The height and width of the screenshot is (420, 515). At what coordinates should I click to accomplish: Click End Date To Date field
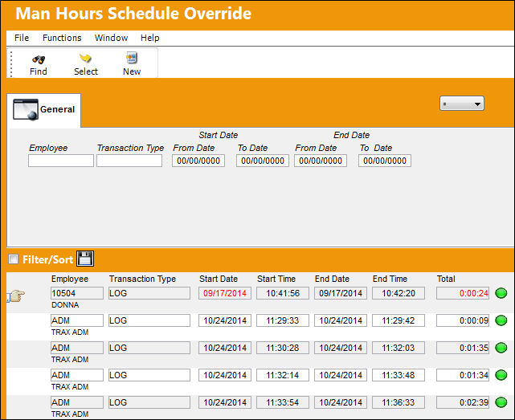385,161
